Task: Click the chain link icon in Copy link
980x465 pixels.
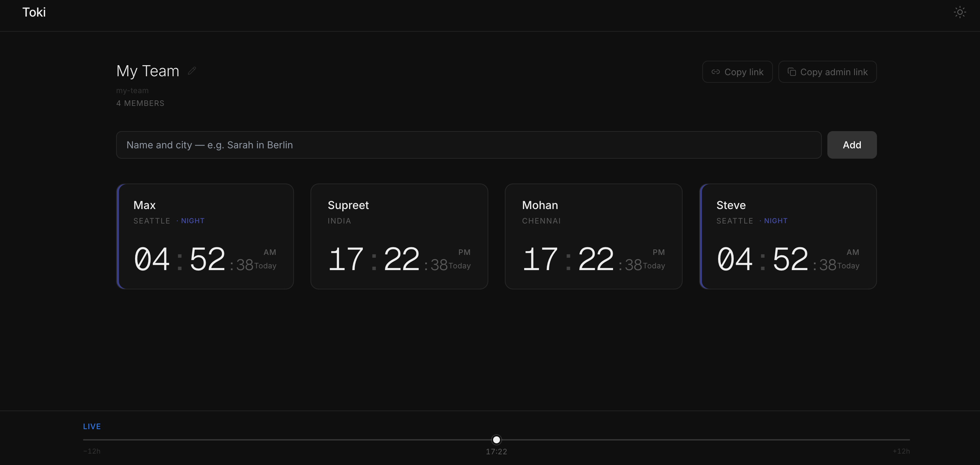Action: point(715,72)
